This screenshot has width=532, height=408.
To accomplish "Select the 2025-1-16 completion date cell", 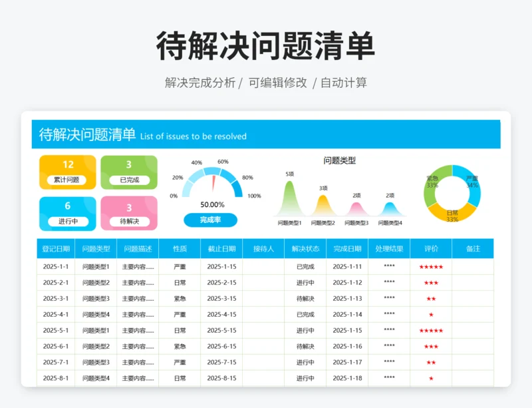I will click(347, 347).
